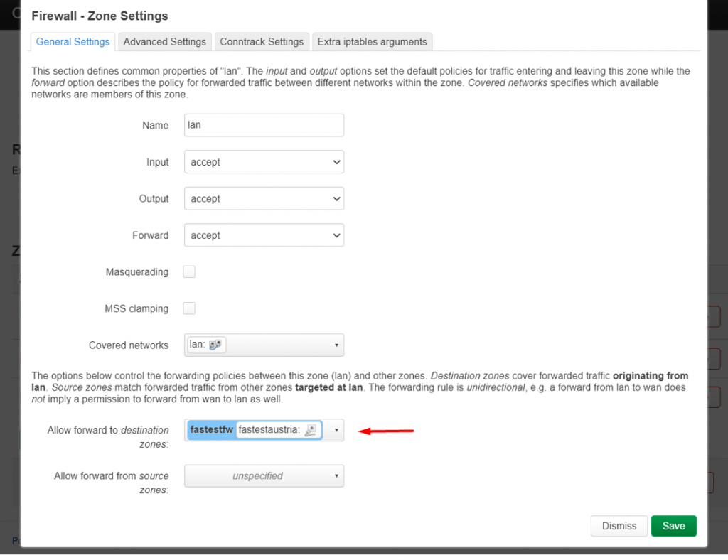
Task: Click the lan tag in Covered networks
Action: (x=205, y=344)
